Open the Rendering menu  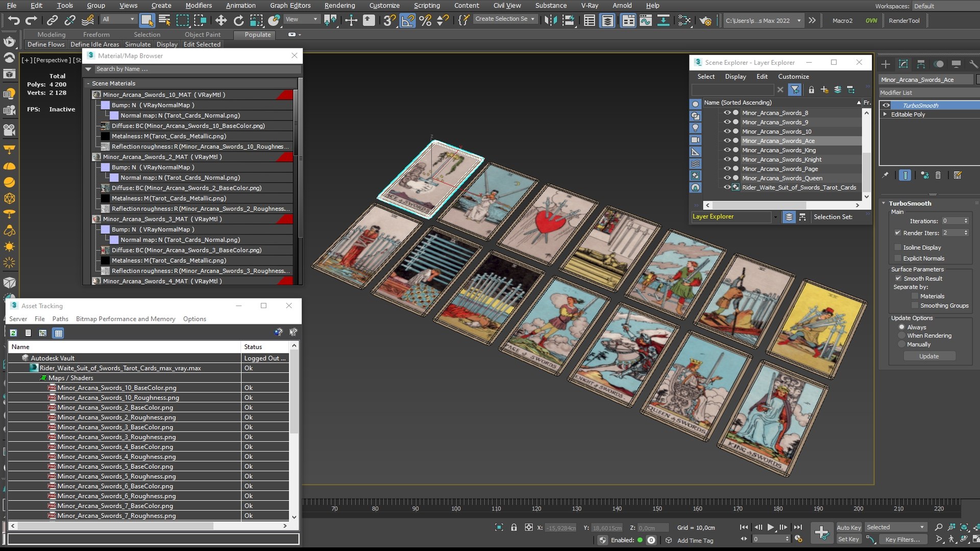(x=339, y=6)
